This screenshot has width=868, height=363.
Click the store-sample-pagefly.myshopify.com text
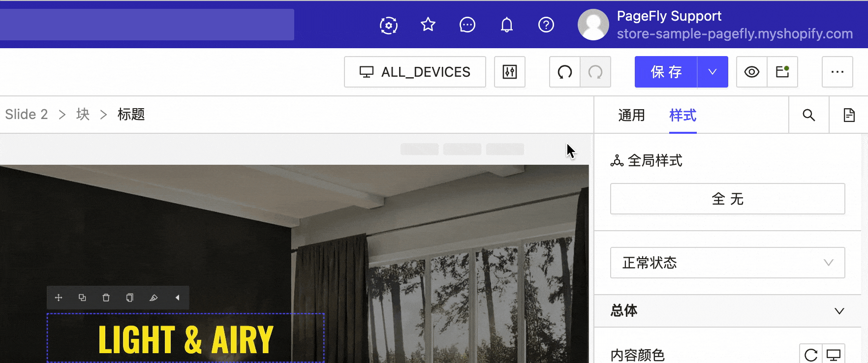[735, 33]
